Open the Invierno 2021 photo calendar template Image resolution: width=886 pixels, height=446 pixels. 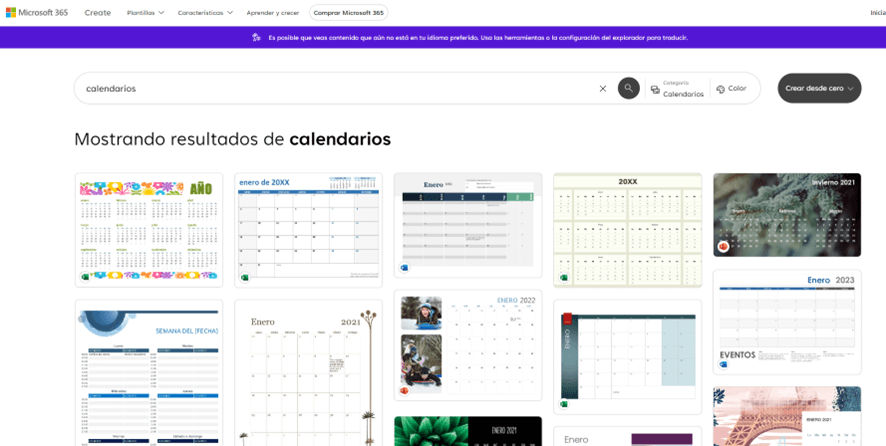787,215
